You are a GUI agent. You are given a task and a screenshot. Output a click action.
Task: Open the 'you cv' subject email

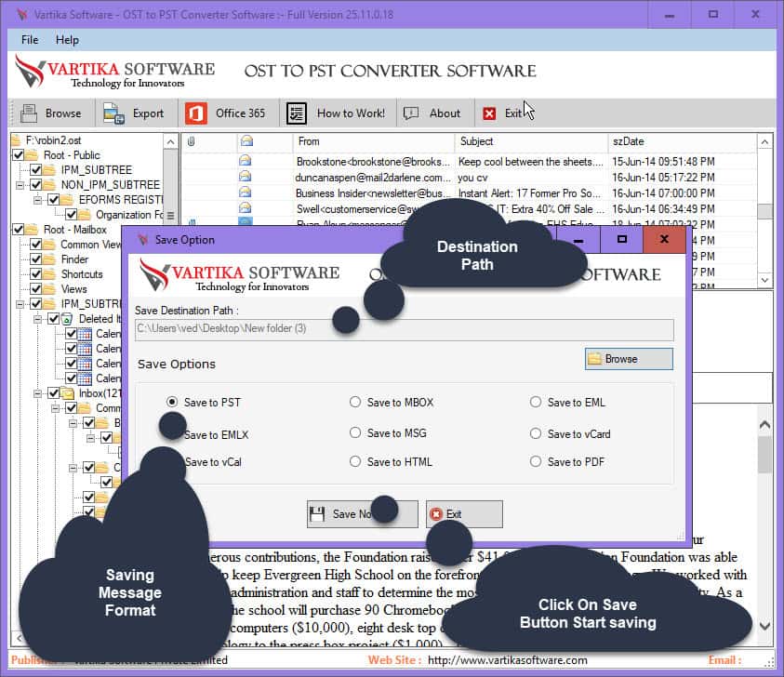tap(472, 178)
